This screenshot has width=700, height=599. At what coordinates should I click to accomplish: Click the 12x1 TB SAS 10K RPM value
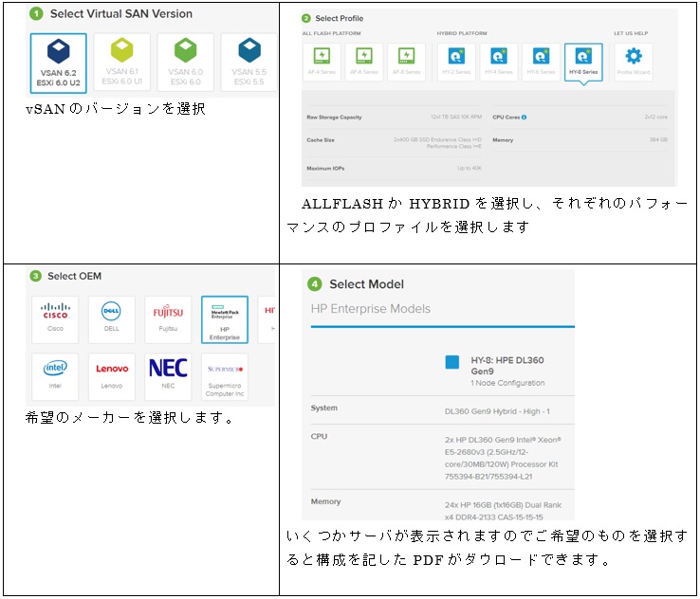[x=456, y=117]
